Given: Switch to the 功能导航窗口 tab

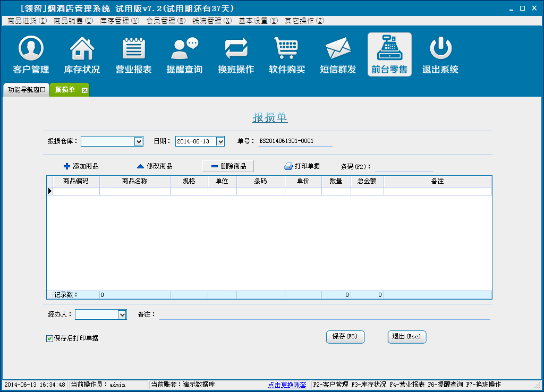Looking at the screenshot, I should coord(27,90).
